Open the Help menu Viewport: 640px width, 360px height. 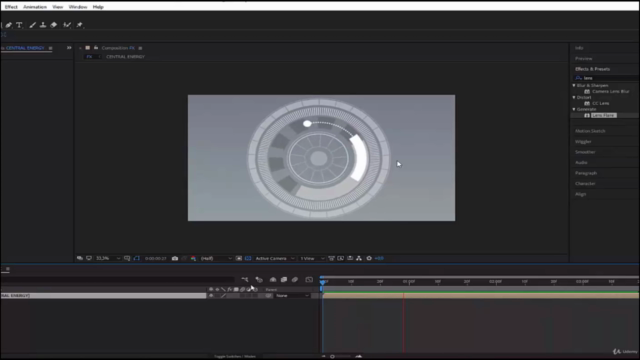pos(98,7)
